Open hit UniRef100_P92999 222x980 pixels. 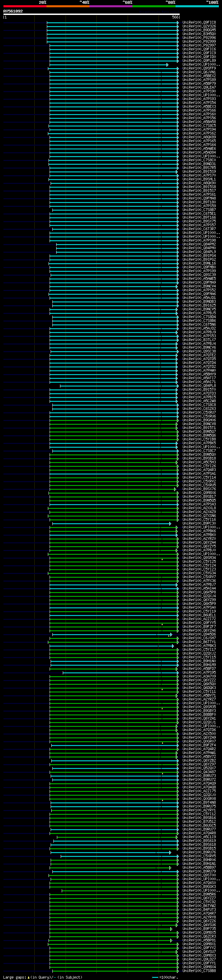tap(199, 41)
